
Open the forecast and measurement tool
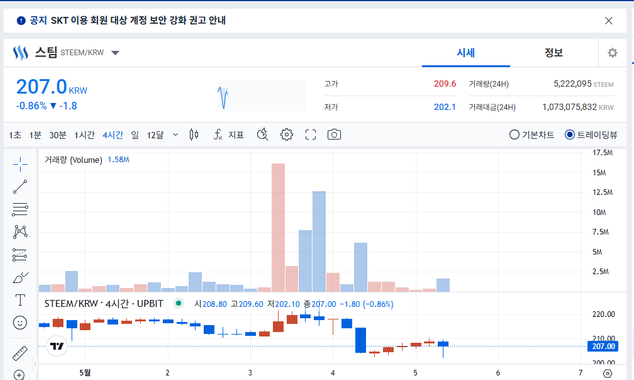20,255
